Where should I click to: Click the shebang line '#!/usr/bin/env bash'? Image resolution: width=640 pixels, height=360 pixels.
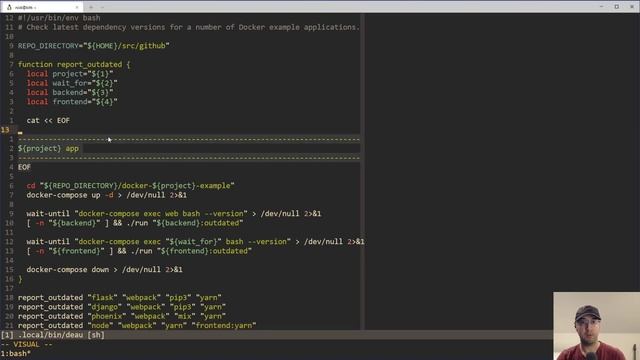pyautogui.click(x=59, y=18)
